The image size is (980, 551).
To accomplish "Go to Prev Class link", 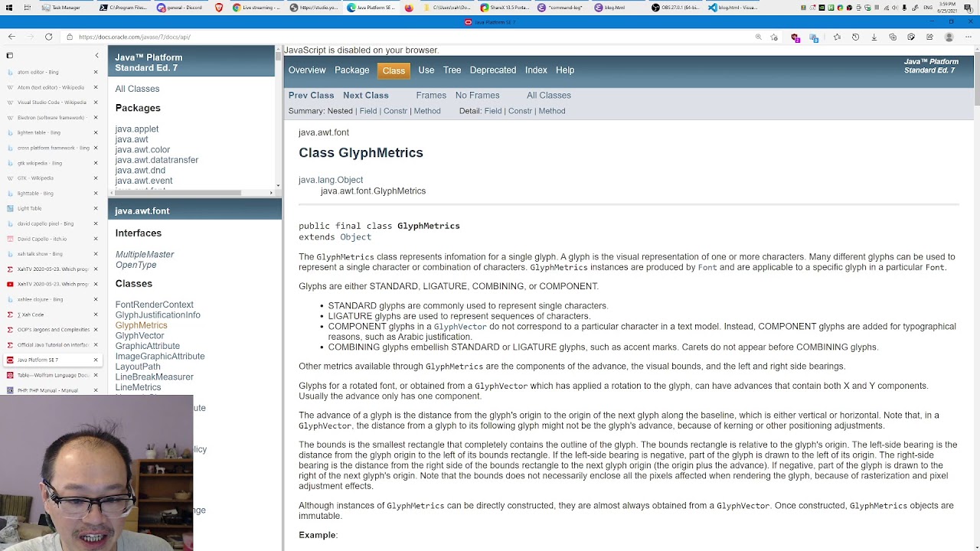I will click(312, 96).
